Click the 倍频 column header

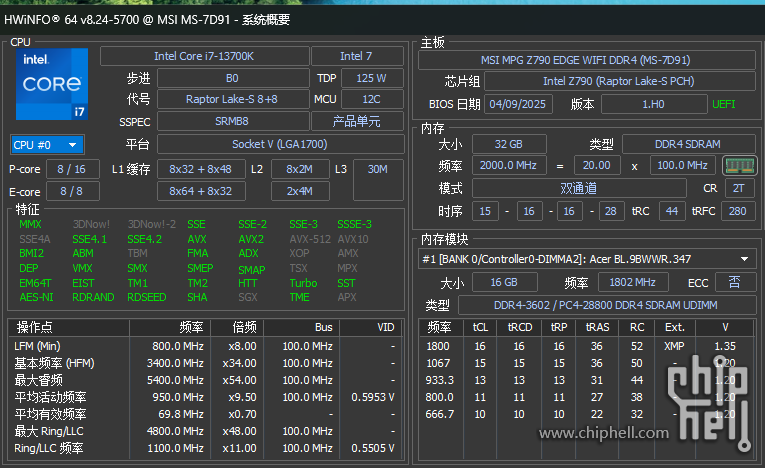[238, 327]
